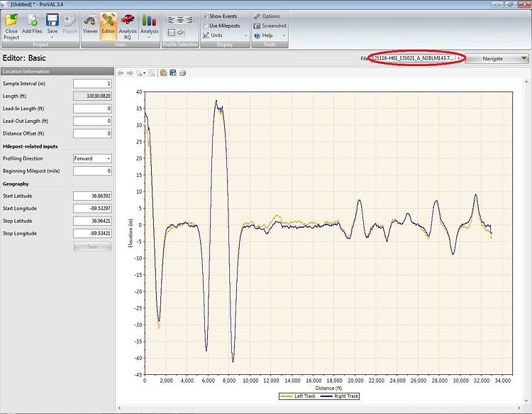Click the Lead-In Length input field
Viewport: 532px width, 414px height.
click(92, 109)
